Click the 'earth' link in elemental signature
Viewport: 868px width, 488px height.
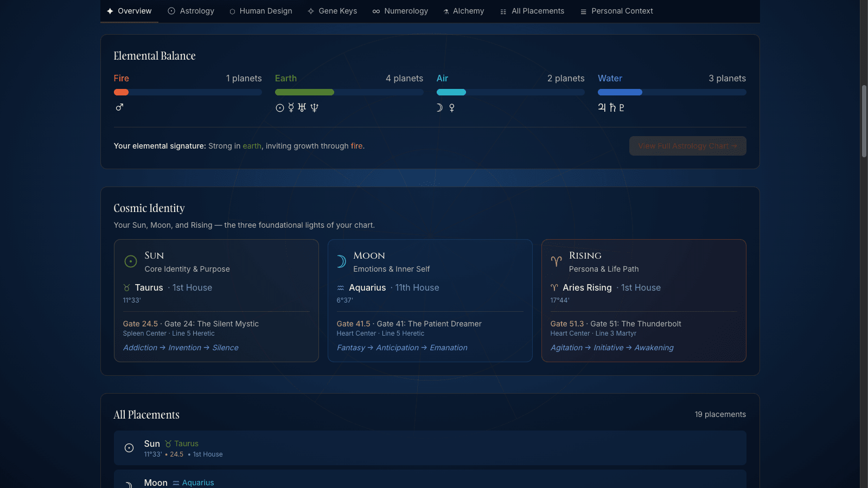coord(252,146)
